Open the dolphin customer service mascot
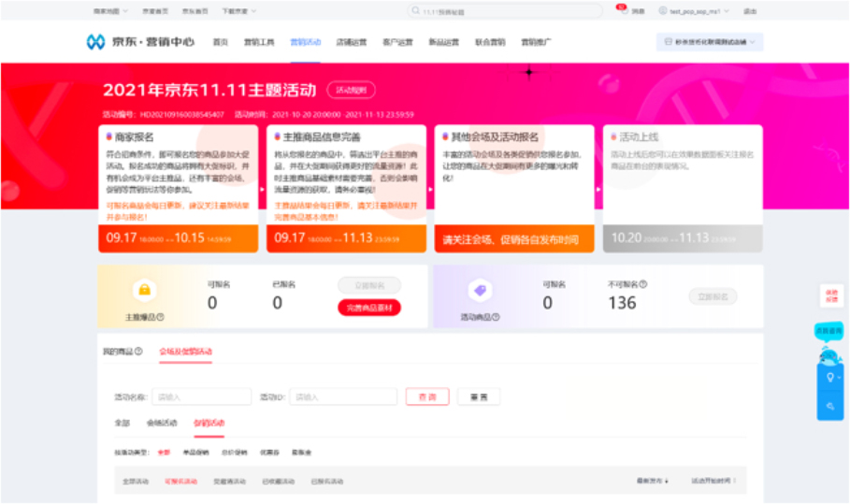 pos(829,355)
